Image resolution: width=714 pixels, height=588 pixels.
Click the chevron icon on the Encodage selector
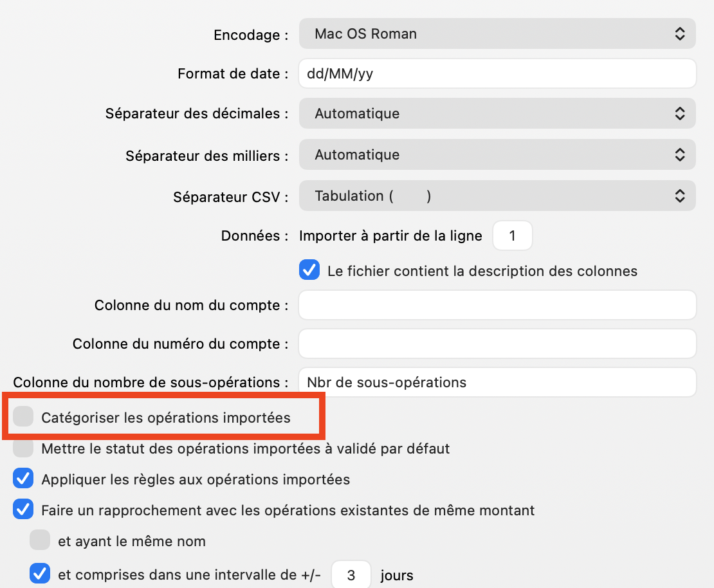[680, 35]
